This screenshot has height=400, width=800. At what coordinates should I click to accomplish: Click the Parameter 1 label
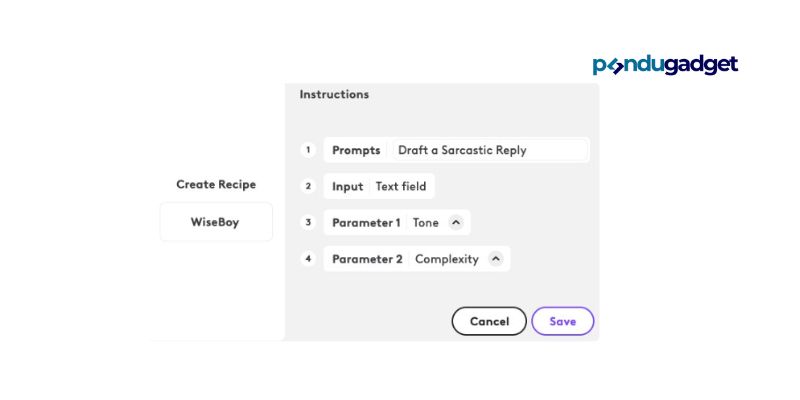(x=366, y=223)
